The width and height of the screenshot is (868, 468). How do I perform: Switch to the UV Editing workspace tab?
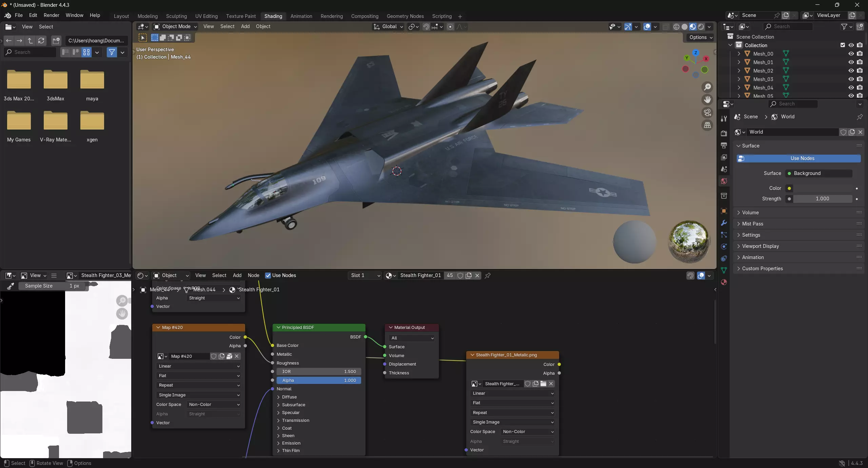206,16
